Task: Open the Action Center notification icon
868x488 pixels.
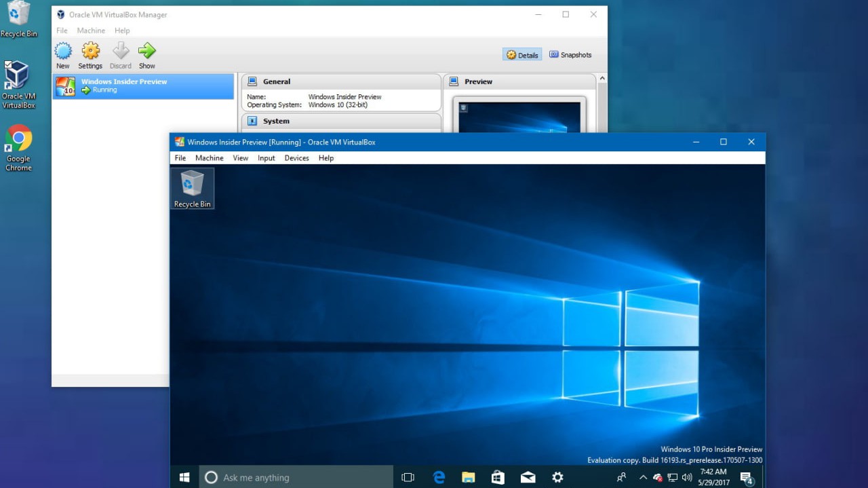Action: click(746, 477)
